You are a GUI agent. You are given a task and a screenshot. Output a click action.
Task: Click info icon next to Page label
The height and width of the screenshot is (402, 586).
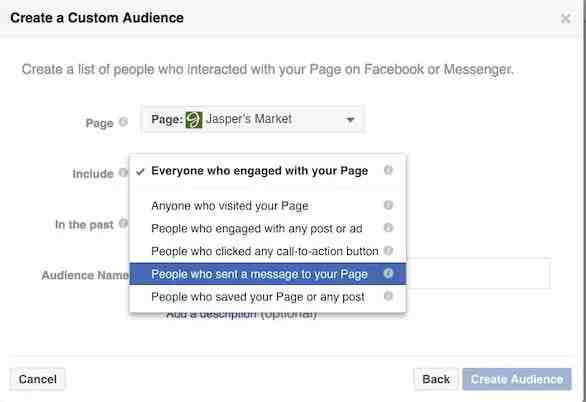[123, 122]
